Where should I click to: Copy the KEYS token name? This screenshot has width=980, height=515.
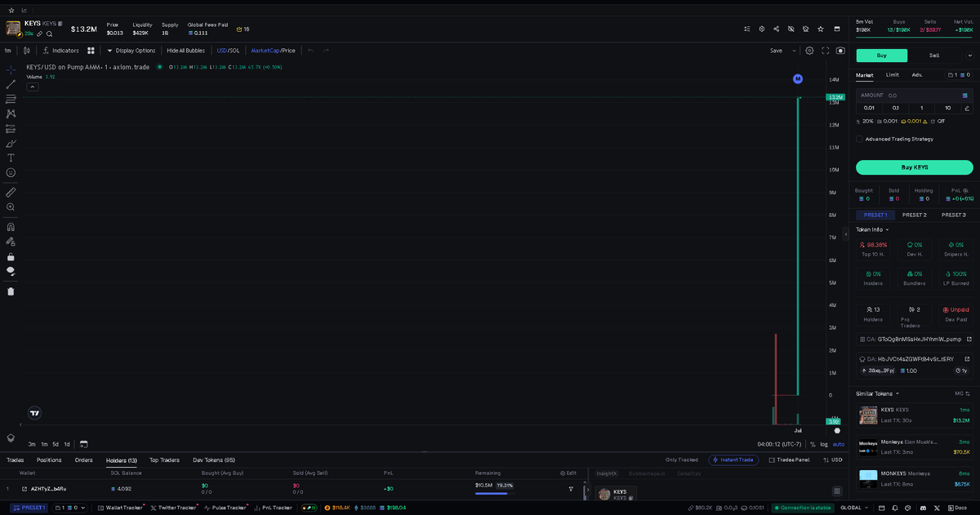click(x=60, y=24)
